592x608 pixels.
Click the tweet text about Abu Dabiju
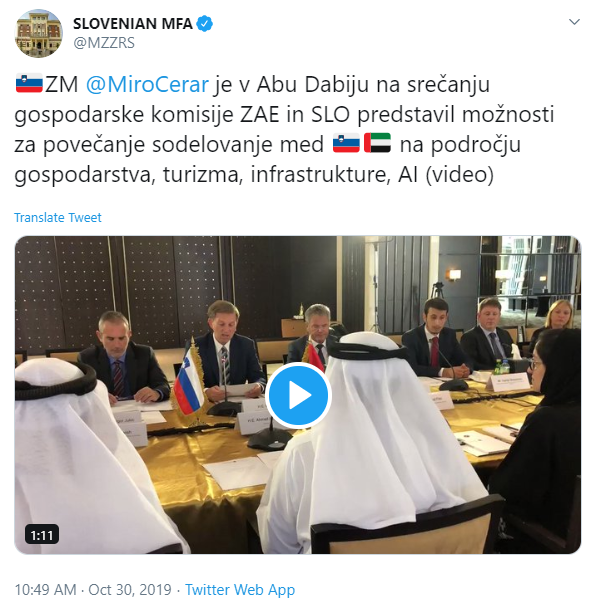284,129
